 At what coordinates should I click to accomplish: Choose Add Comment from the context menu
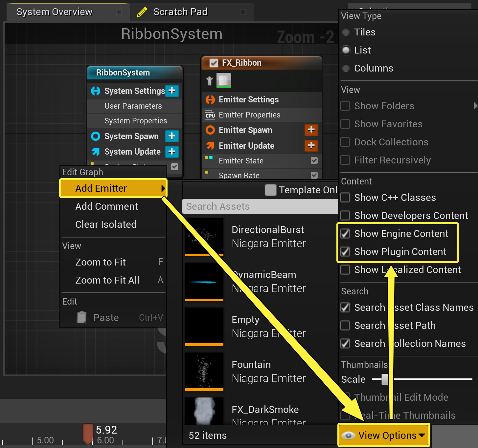click(x=106, y=206)
